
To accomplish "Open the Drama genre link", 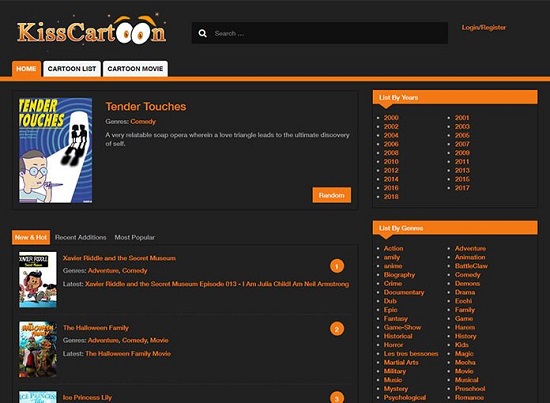I will coord(465,293).
